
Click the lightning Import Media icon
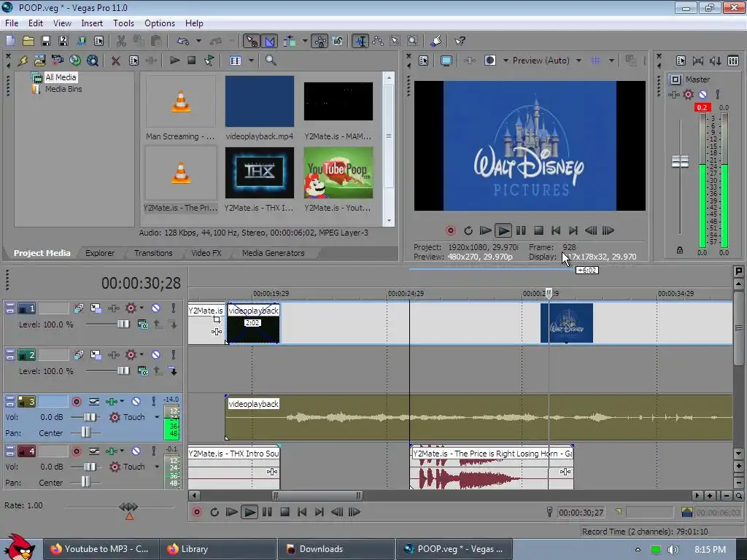click(23, 61)
